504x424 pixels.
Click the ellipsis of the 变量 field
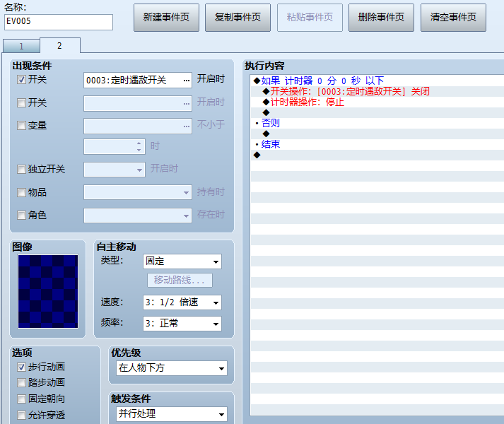tap(187, 126)
